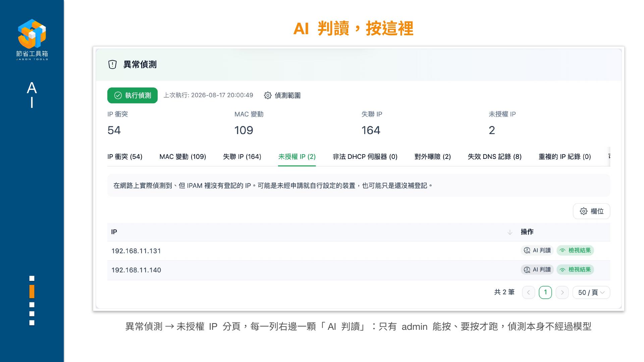Run detection with the 執行偵測 button
This screenshot has width=644, height=362.
coord(132,96)
